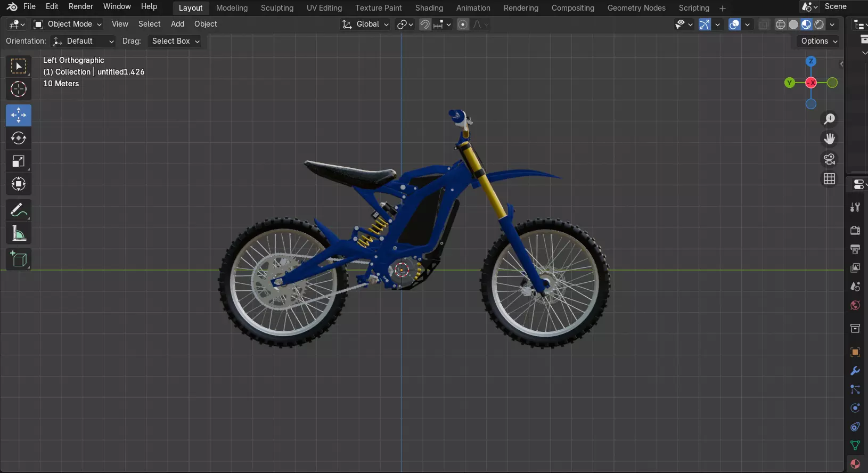Open the overlays options arrow

[747, 25]
